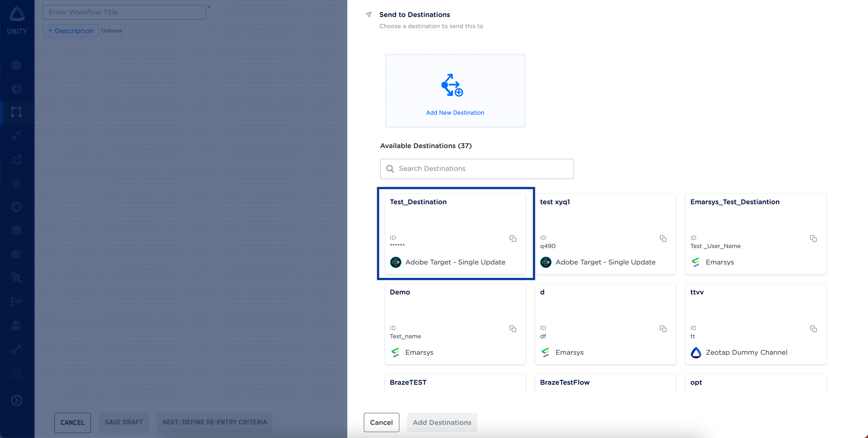The image size is (868, 438).
Task: Expand the sidebar with arrow circle icon
Action: pyautogui.click(x=17, y=400)
